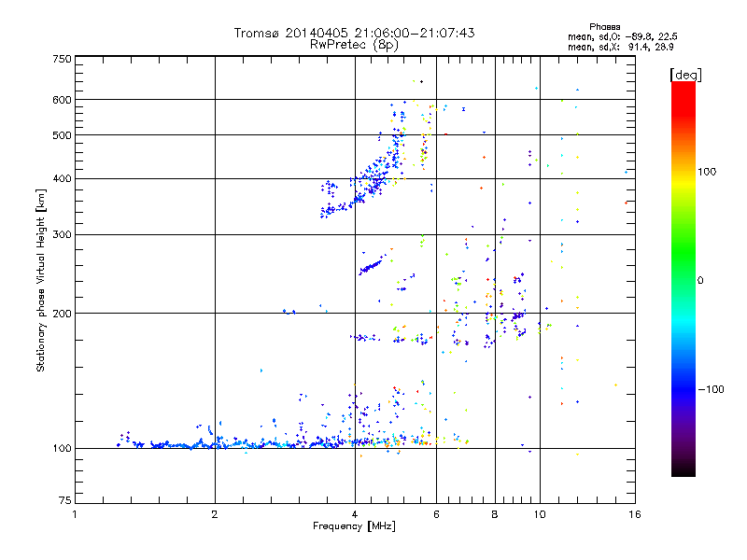
Task: Click y-axis tick label '300'
Action: pyautogui.click(x=63, y=235)
